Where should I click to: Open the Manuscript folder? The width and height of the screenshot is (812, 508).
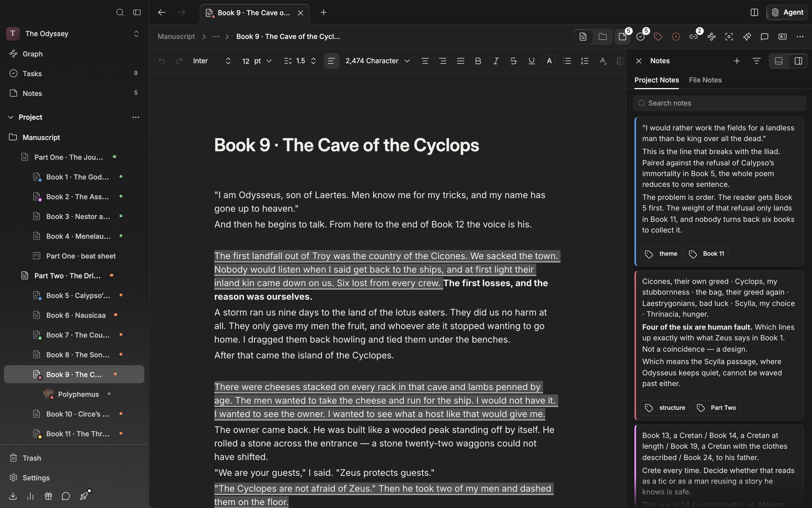74,137
